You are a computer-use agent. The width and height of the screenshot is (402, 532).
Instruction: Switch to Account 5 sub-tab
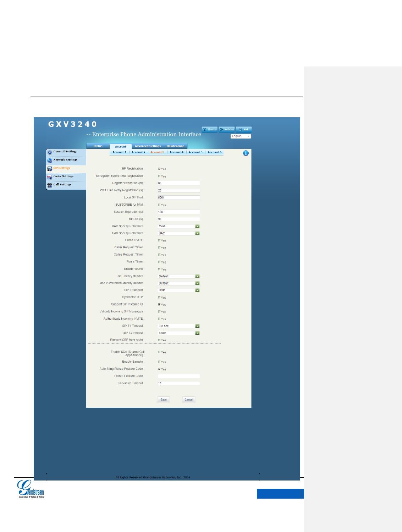coord(196,152)
